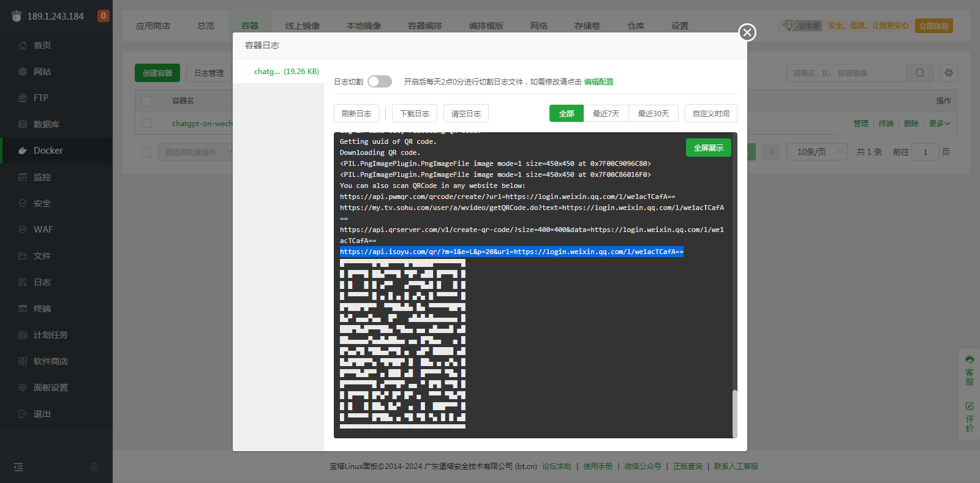Image resolution: width=980 pixels, height=483 pixels.
Task: Click the 日志管理 button
Action: [x=209, y=73]
